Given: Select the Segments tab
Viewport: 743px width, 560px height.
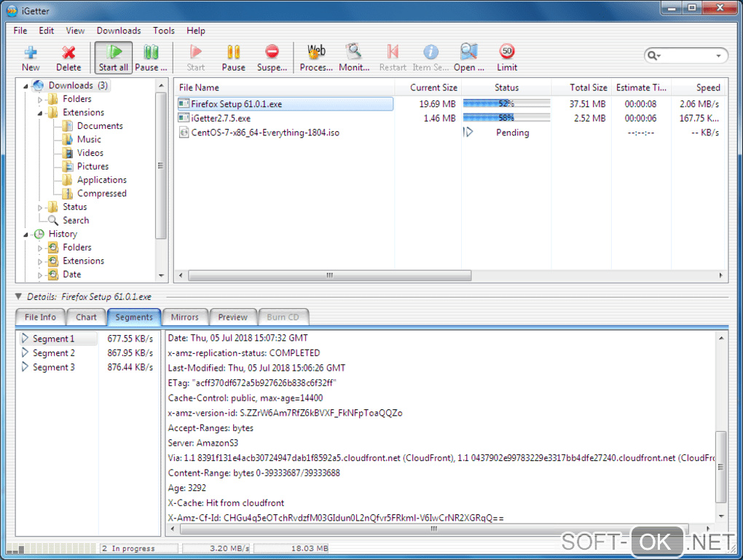Looking at the screenshot, I should 134,317.
